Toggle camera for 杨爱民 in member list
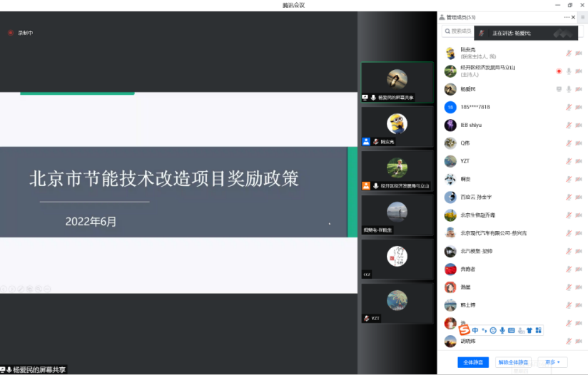Image resolution: width=588 pixels, height=375 pixels. (x=579, y=89)
